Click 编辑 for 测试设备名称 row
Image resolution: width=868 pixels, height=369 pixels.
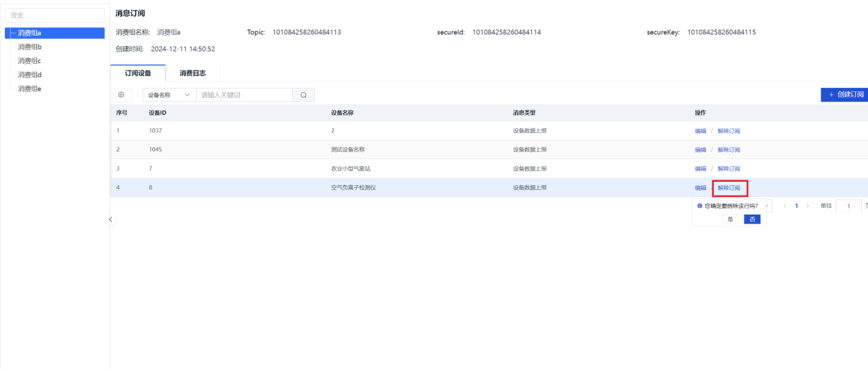click(x=700, y=150)
